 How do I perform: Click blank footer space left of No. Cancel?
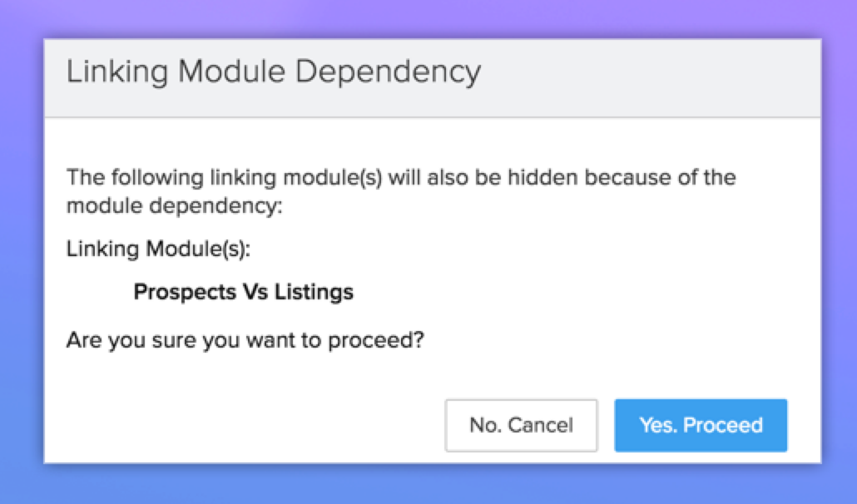(250, 425)
